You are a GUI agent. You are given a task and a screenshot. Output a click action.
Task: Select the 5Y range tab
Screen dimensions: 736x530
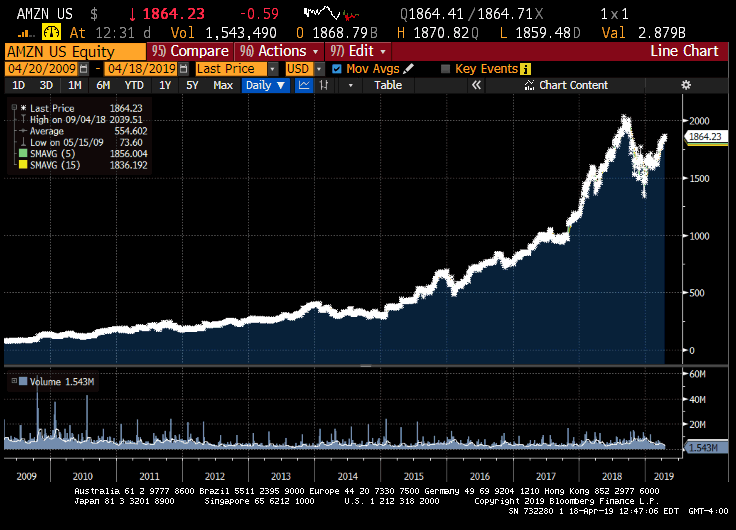(192, 85)
